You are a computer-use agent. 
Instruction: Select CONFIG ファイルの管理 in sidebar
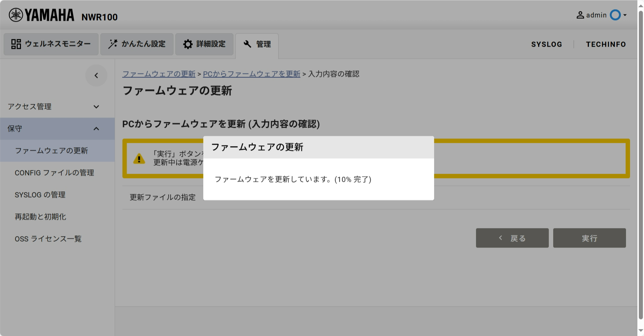(x=54, y=173)
